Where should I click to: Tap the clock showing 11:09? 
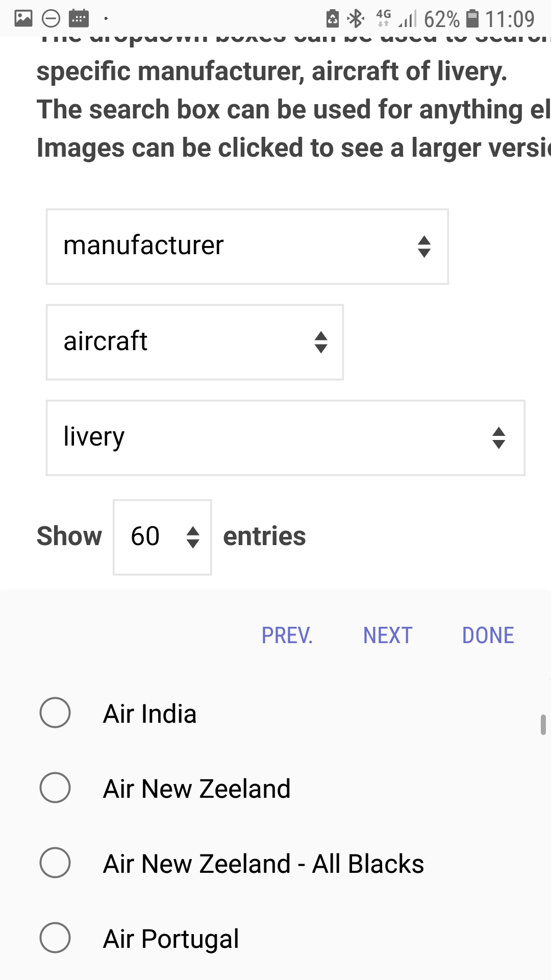pos(510,19)
